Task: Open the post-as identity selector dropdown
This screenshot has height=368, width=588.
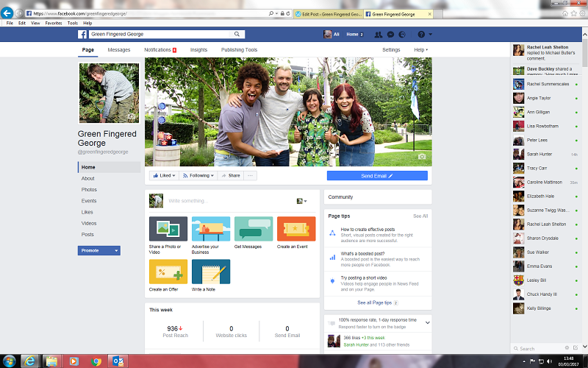Action: pos(301,201)
